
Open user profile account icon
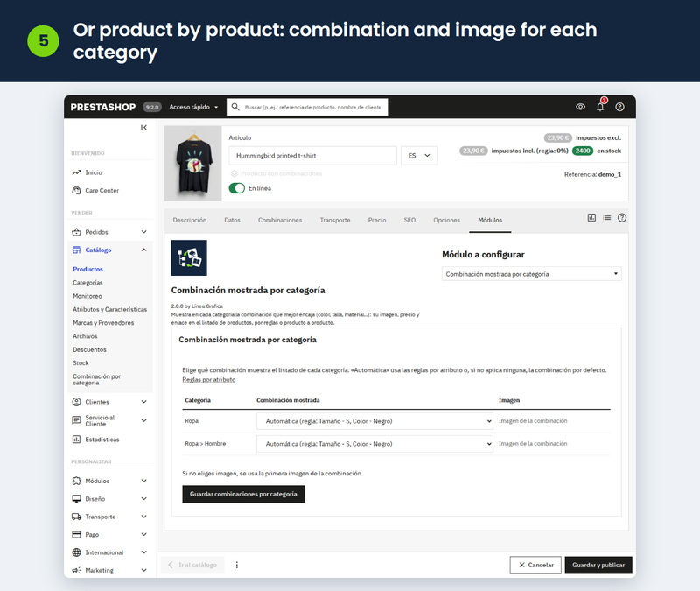[619, 107]
